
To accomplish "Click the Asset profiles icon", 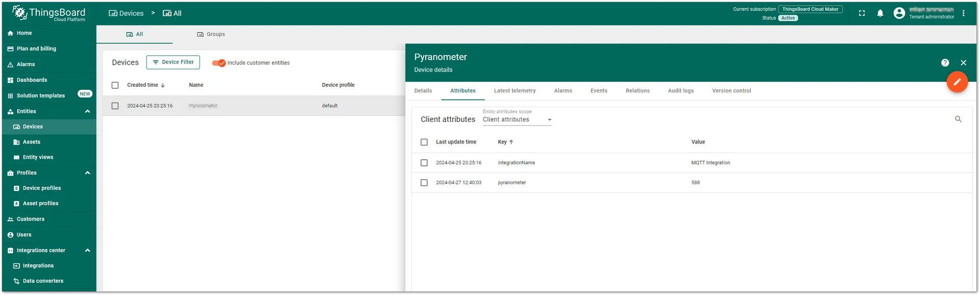I will pos(16,204).
